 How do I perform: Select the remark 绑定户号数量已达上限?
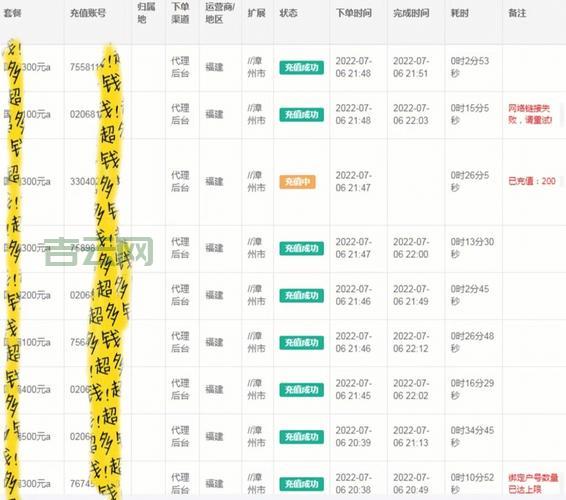click(533, 484)
